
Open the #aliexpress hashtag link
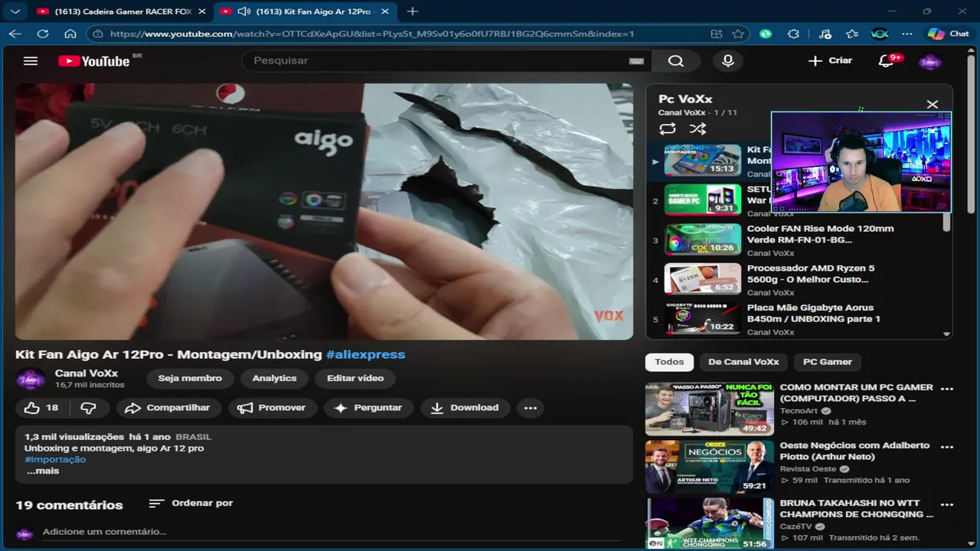point(365,354)
